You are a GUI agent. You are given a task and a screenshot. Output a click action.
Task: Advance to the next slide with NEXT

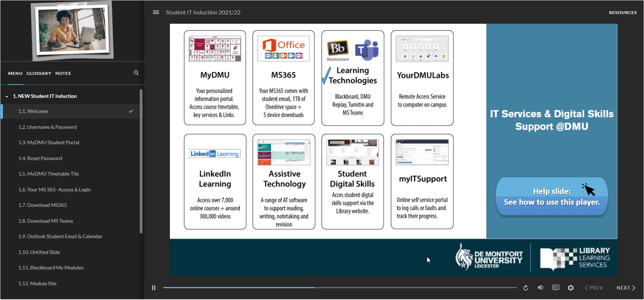626,288
